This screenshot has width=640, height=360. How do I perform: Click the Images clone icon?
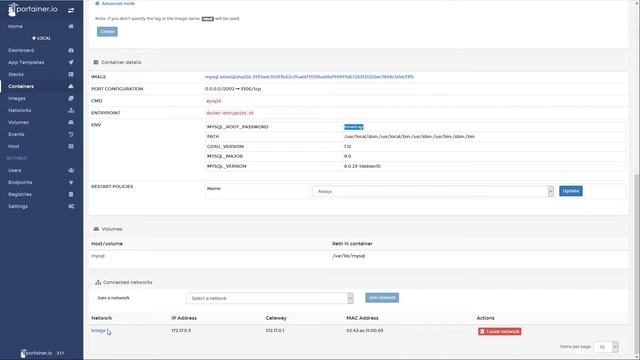point(71,98)
